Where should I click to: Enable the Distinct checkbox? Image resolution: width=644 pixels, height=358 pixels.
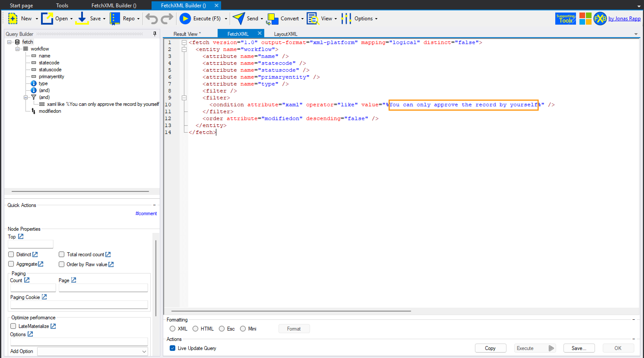pyautogui.click(x=11, y=255)
